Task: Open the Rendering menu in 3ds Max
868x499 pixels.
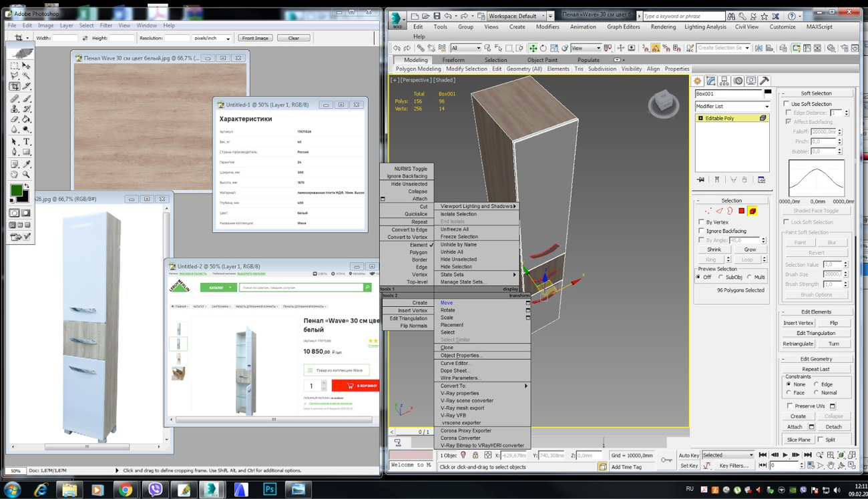Action: (663, 27)
